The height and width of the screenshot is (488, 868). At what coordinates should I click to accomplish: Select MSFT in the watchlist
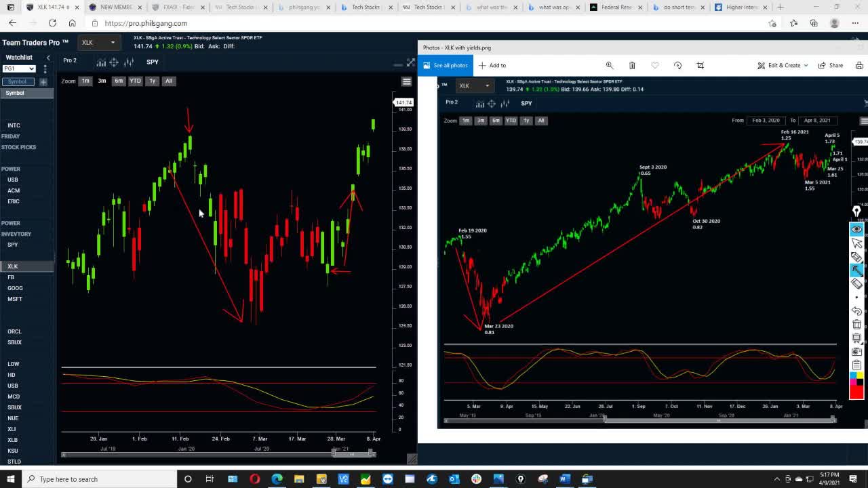14,299
